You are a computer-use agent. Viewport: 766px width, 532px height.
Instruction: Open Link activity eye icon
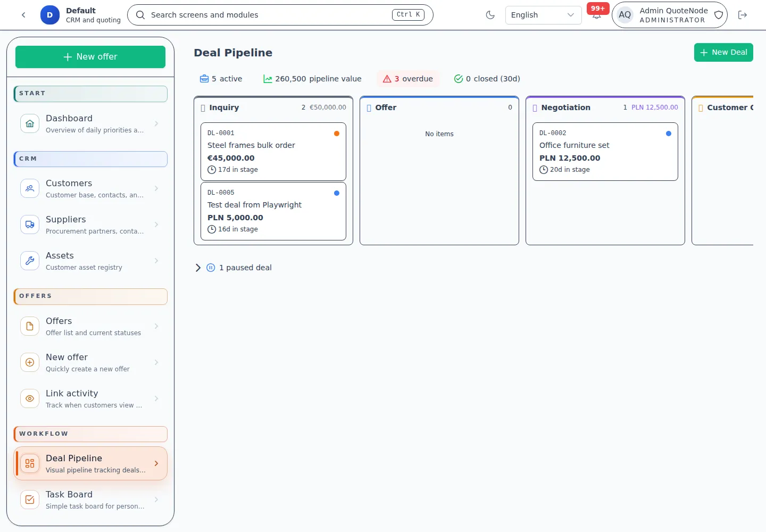click(30, 398)
